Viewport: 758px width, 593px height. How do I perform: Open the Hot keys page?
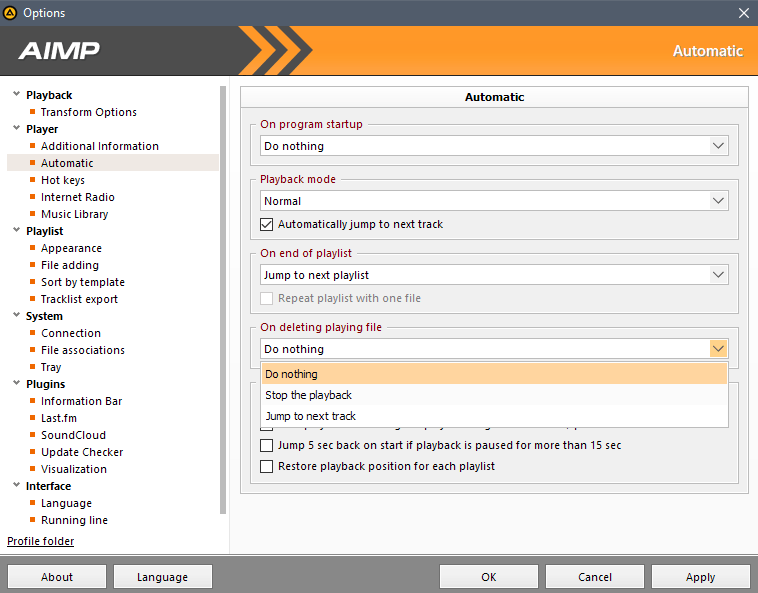pyautogui.click(x=63, y=180)
